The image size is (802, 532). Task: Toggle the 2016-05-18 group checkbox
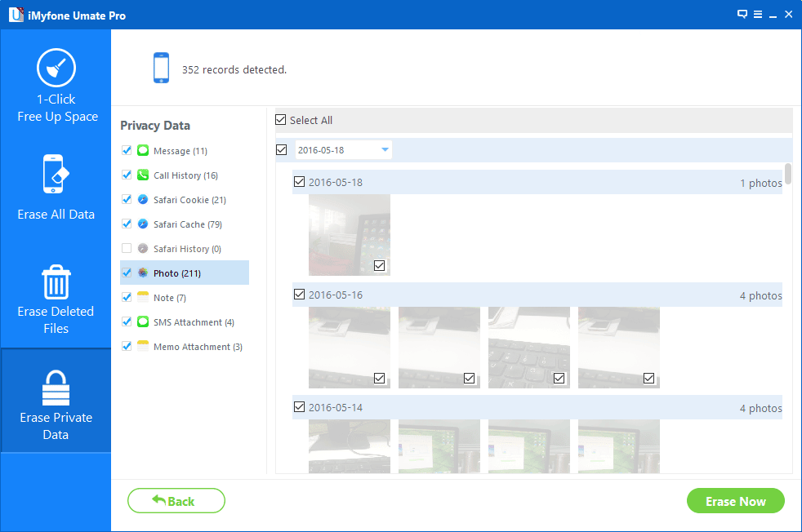[299, 182]
